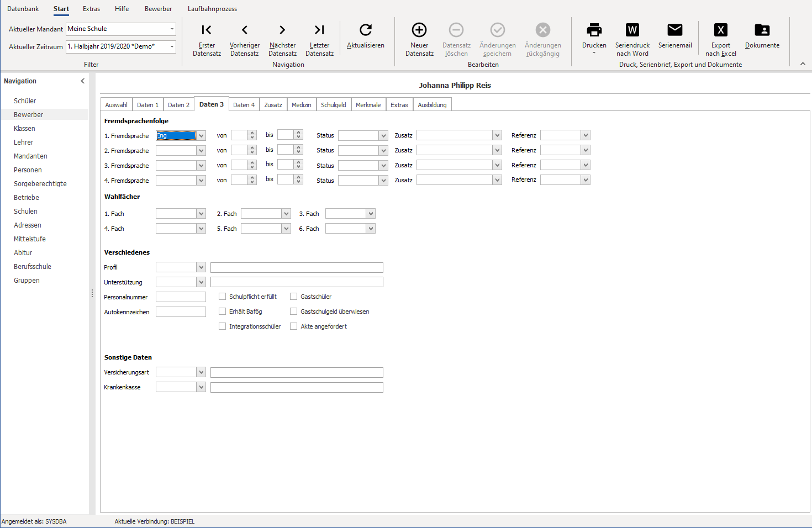Expand the Krankenkasse dropdown
Screen dimensions: 812x528
coord(201,387)
